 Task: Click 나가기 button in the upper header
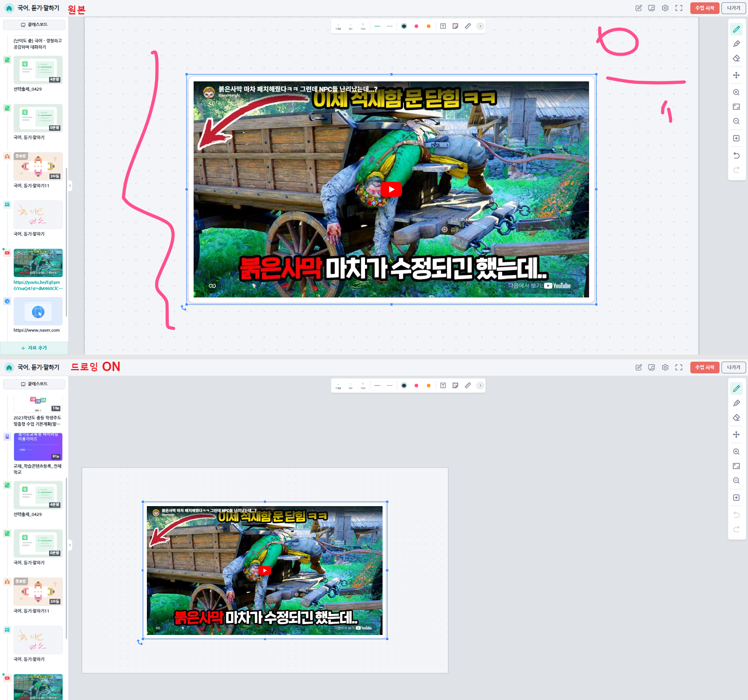coord(734,8)
